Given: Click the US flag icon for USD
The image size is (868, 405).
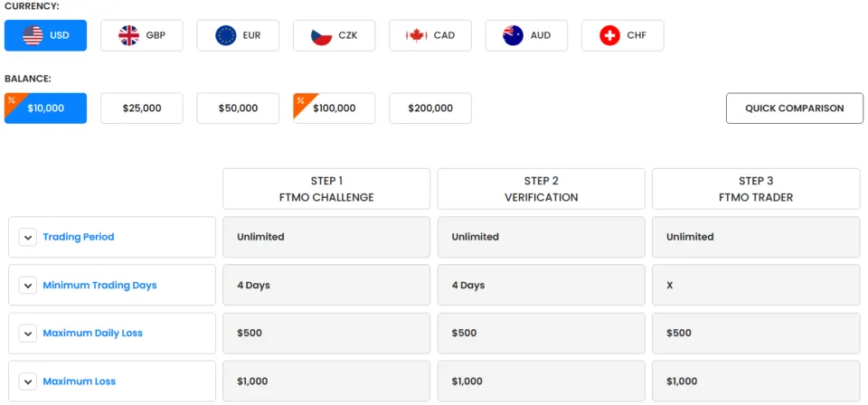Looking at the screenshot, I should pos(33,36).
